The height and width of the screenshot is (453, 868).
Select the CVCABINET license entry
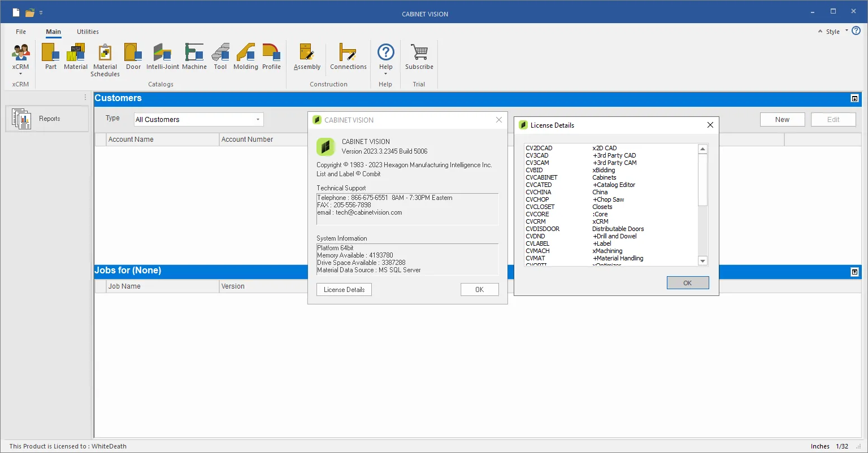(x=611, y=177)
